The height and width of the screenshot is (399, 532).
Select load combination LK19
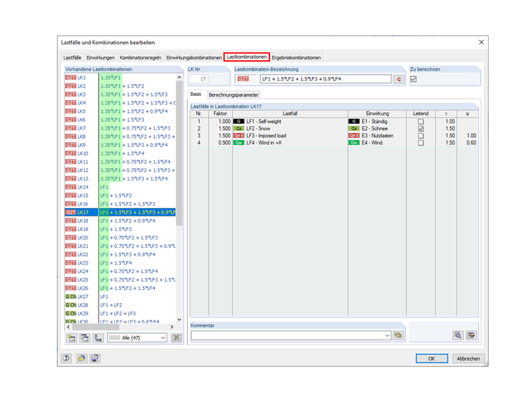[120, 229]
